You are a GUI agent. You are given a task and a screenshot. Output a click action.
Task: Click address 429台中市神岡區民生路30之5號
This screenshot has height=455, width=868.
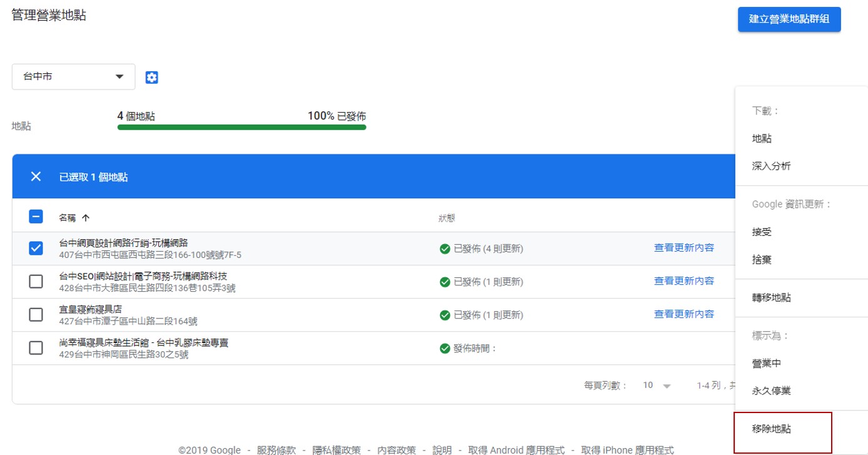point(124,354)
